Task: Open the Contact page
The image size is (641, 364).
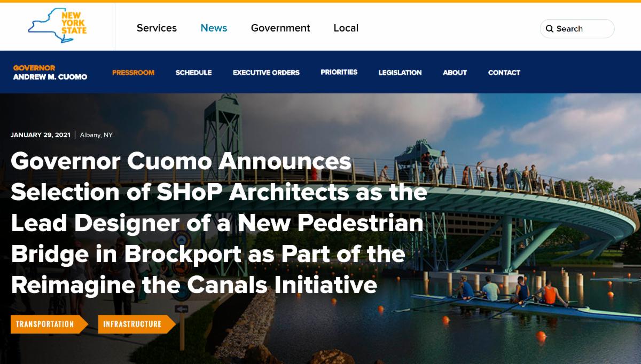Action: 504,73
